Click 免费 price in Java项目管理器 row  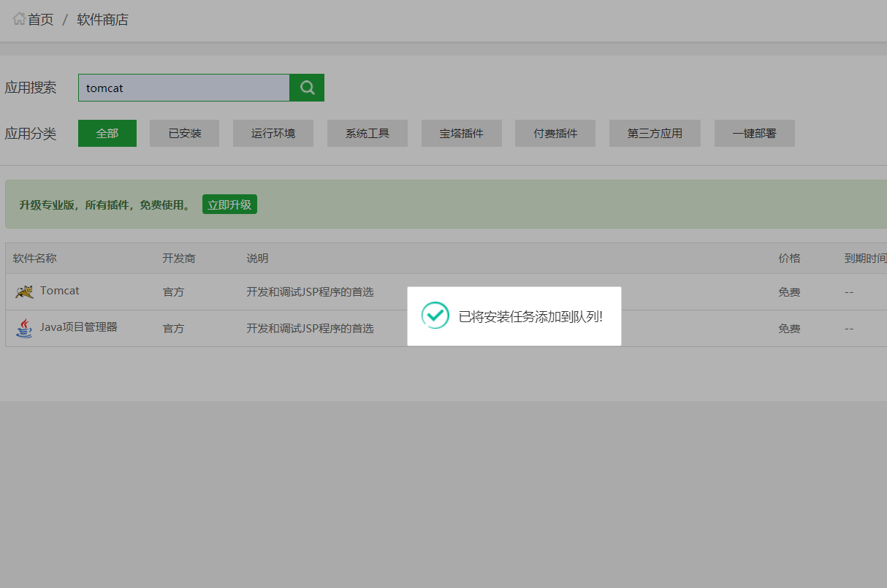789,329
